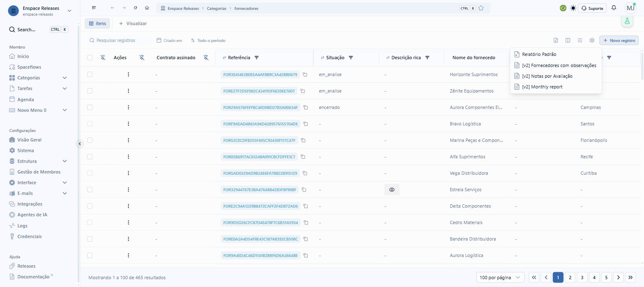Open the Todo o período range filter
644x287 pixels.
[x=208, y=40]
